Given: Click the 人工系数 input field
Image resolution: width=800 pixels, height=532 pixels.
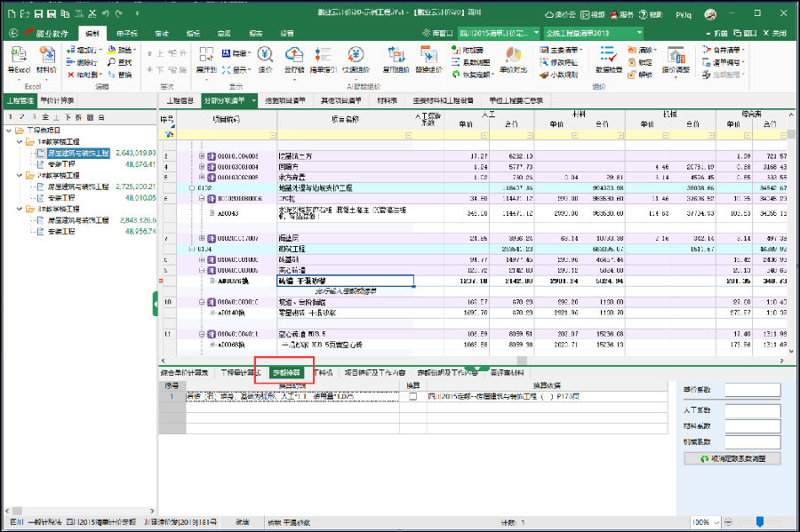Looking at the screenshot, I should point(753,409).
